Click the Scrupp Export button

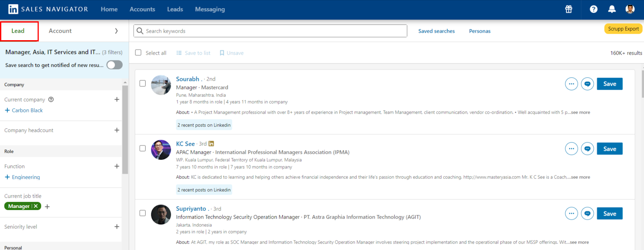click(x=623, y=29)
